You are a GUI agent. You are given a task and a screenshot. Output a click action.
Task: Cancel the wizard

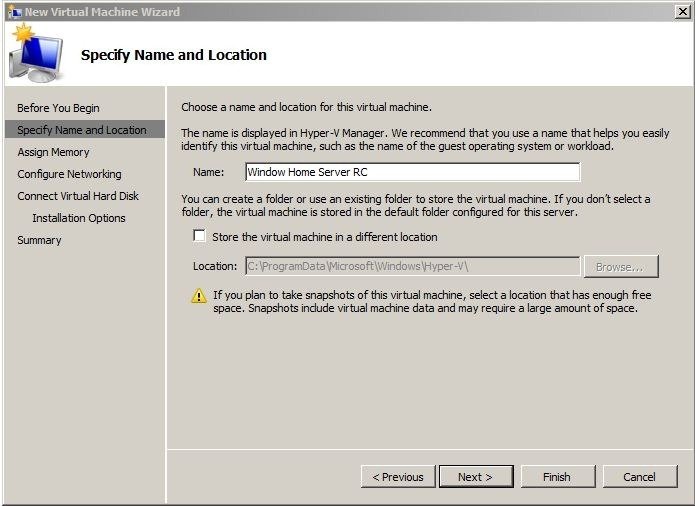[640, 477]
